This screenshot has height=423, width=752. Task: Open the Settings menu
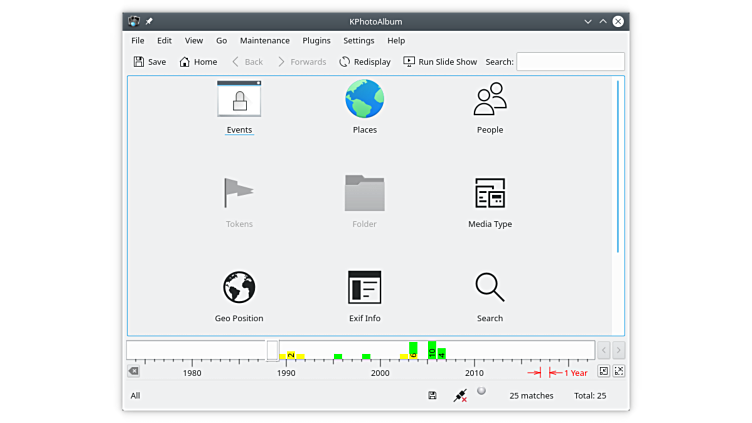coord(358,41)
